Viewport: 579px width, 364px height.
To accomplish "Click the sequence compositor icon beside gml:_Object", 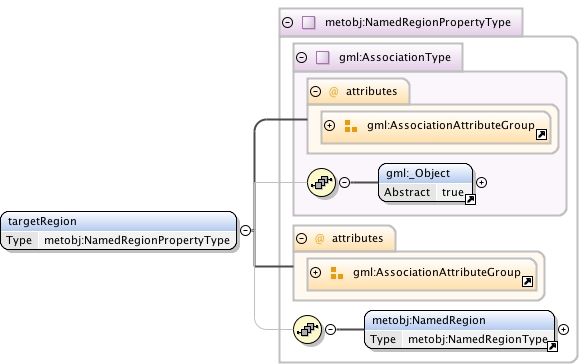I will tap(321, 182).
